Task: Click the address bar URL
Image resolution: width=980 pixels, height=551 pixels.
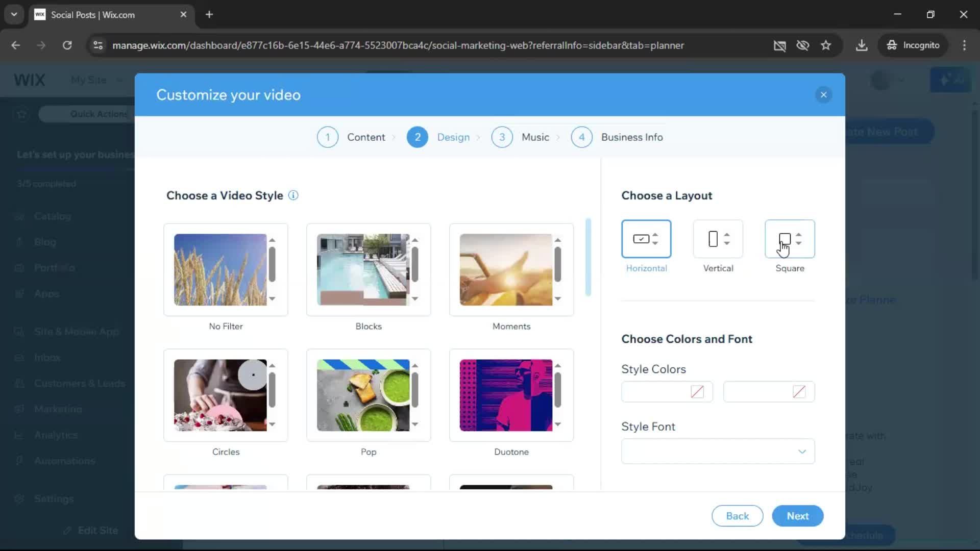Action: coord(398,45)
